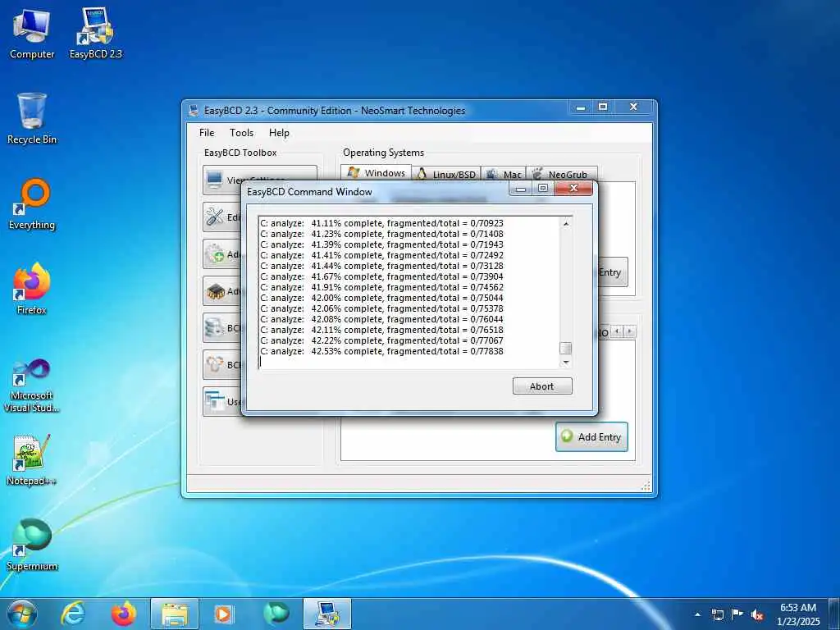Click the EasyBCD Command Window title bar
Image resolution: width=840 pixels, height=630 pixels.
(375, 192)
